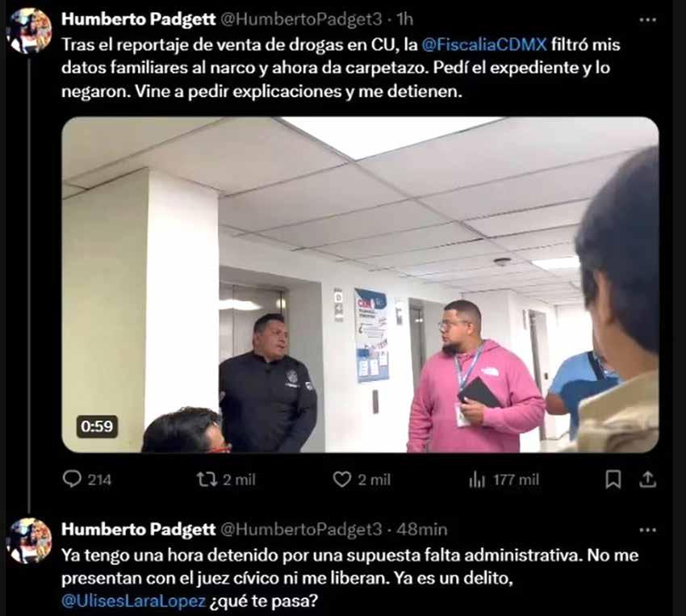
Task: Open Humberto Padgett avatar on second tweet
Action: [x=30, y=540]
